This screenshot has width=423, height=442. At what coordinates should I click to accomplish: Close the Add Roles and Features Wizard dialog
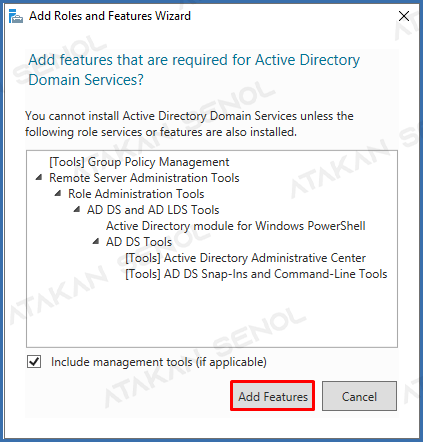click(x=404, y=16)
